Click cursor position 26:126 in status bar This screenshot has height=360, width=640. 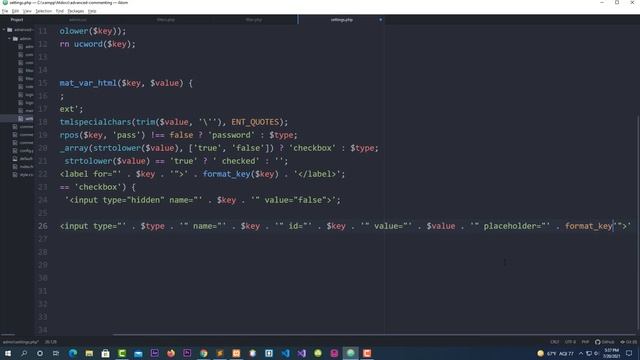[x=51, y=342]
